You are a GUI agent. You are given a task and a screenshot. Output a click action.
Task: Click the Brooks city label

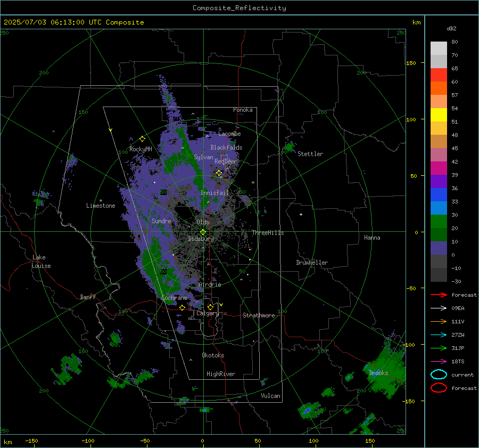[378, 373]
